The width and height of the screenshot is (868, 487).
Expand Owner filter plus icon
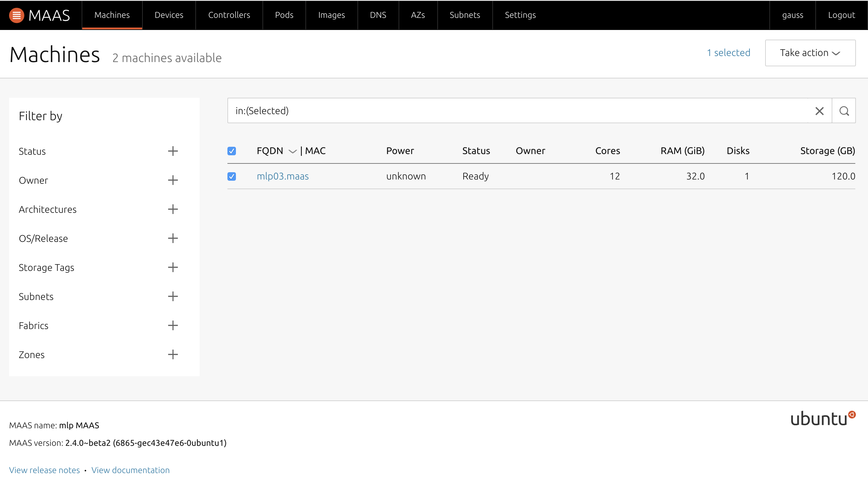click(x=173, y=180)
